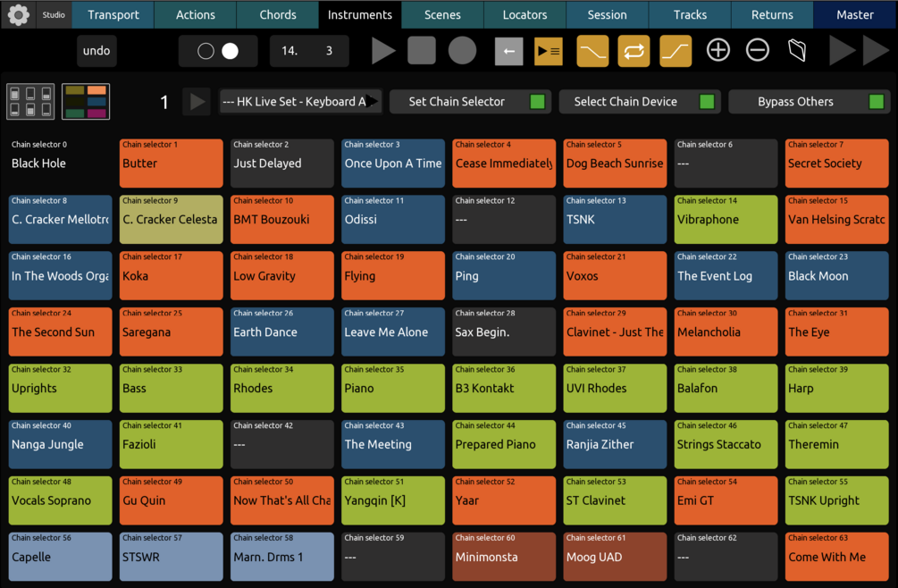Image resolution: width=898 pixels, height=588 pixels.
Task: Toggle Select Chain Device option
Action: 639,102
